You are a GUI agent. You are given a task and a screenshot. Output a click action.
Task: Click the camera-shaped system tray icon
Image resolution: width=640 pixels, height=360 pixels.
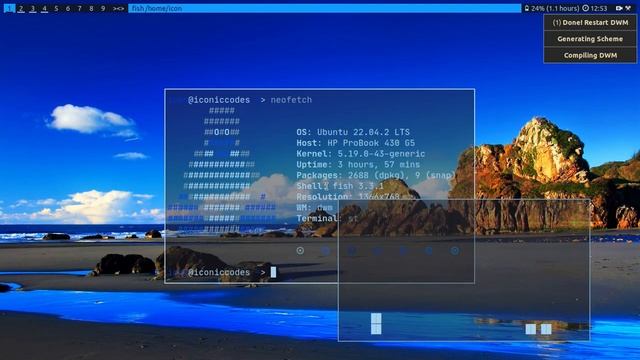619,8
